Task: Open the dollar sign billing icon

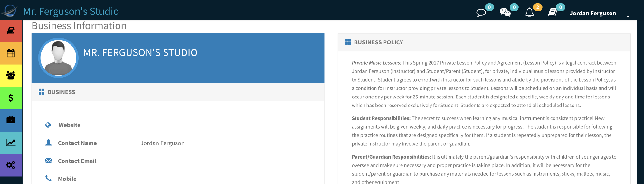Action: [11, 98]
